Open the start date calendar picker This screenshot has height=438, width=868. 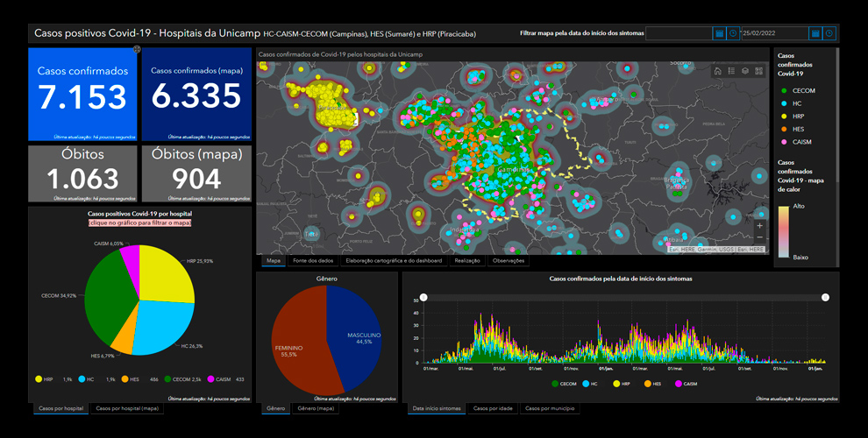(719, 33)
